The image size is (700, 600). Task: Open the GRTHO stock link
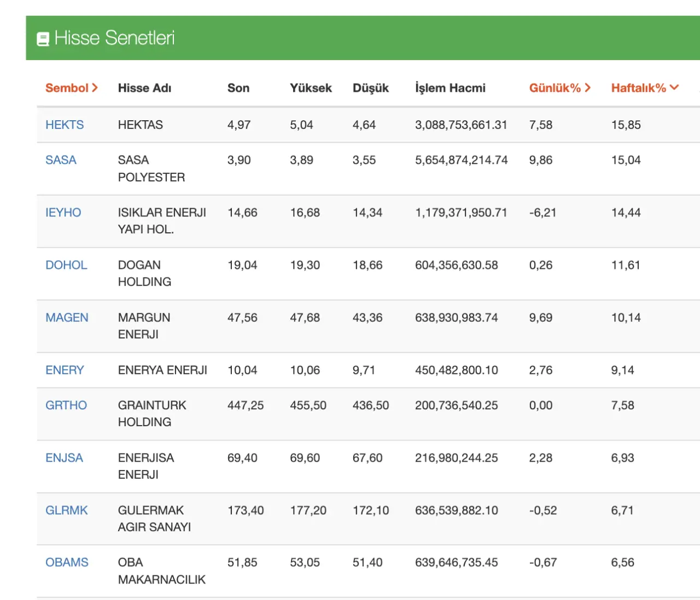[x=66, y=405]
